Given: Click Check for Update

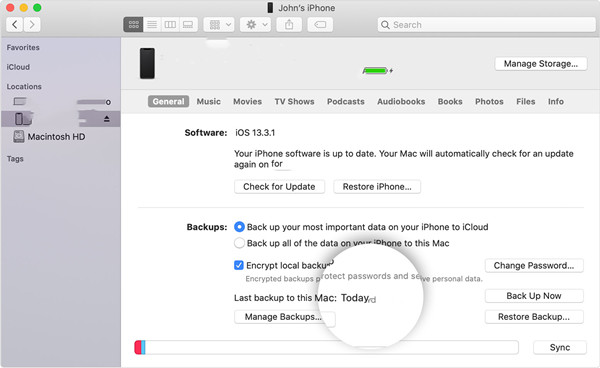Looking at the screenshot, I should point(279,187).
